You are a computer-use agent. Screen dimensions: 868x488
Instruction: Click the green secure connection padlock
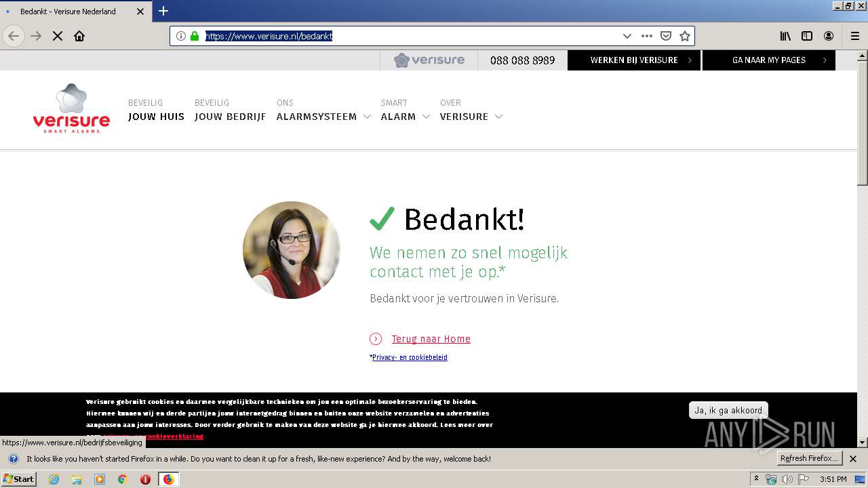point(195,36)
